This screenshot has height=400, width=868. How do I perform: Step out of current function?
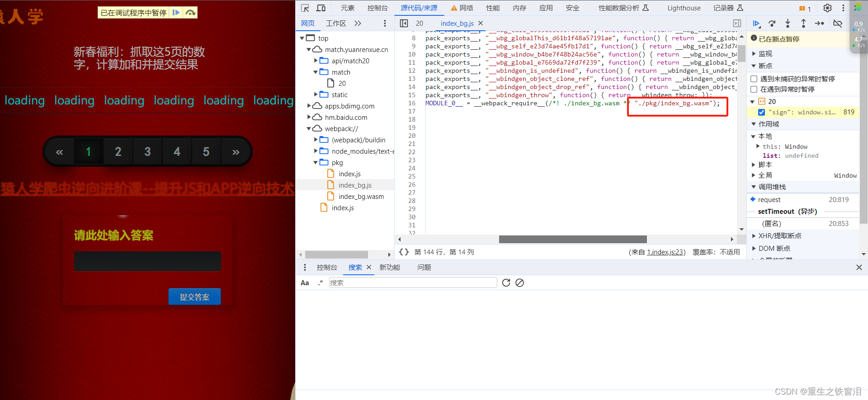(x=803, y=24)
